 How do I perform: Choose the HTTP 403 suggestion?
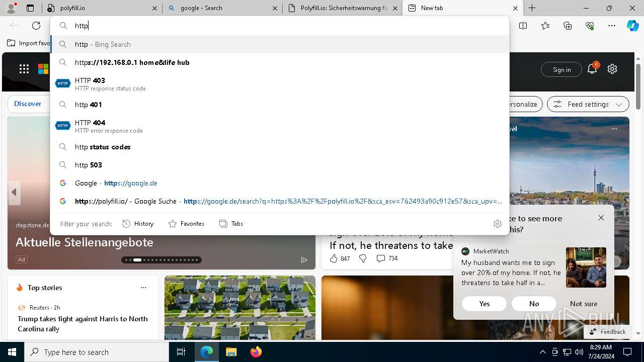coord(280,84)
